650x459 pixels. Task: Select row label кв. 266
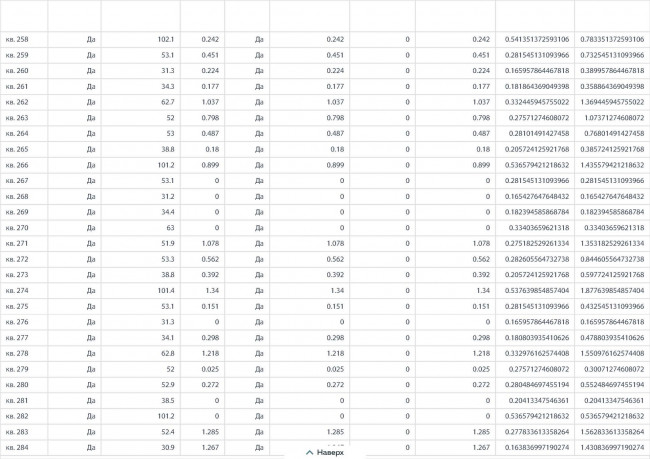pyautogui.click(x=17, y=165)
